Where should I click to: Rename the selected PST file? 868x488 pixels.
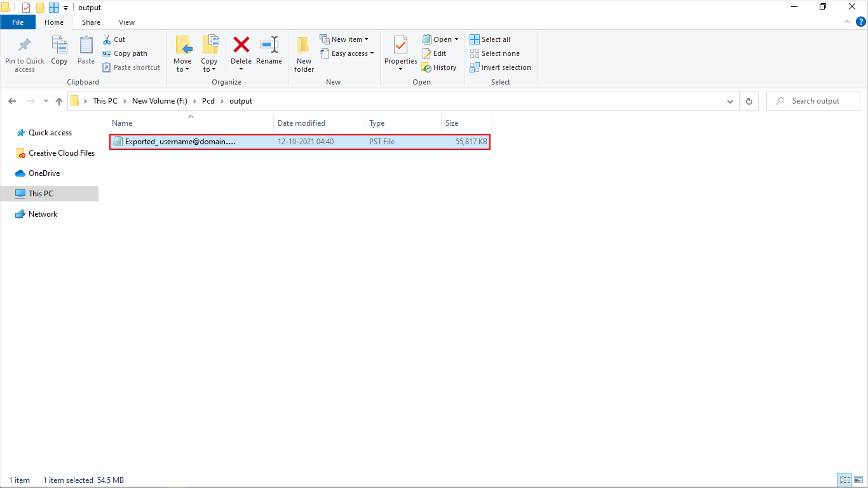[269, 51]
